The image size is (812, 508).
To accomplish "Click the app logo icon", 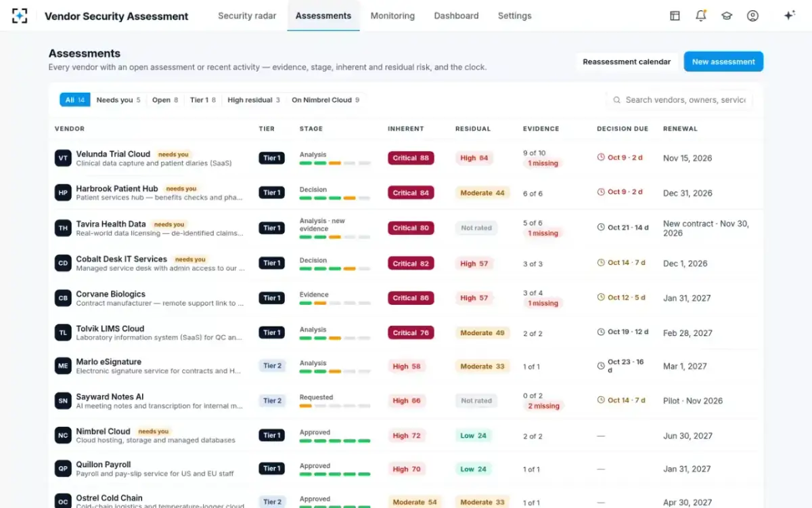I will 20,16.
